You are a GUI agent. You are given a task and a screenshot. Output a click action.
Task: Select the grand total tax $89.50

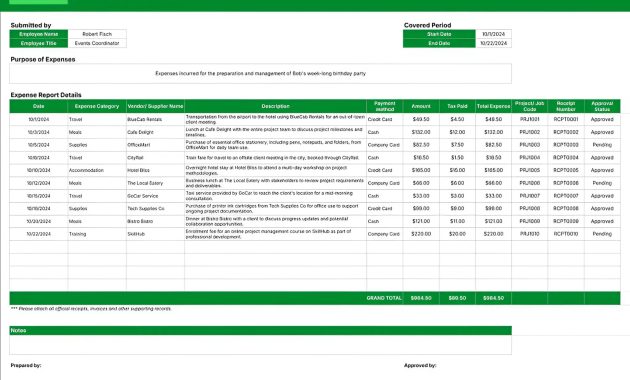coord(457,298)
